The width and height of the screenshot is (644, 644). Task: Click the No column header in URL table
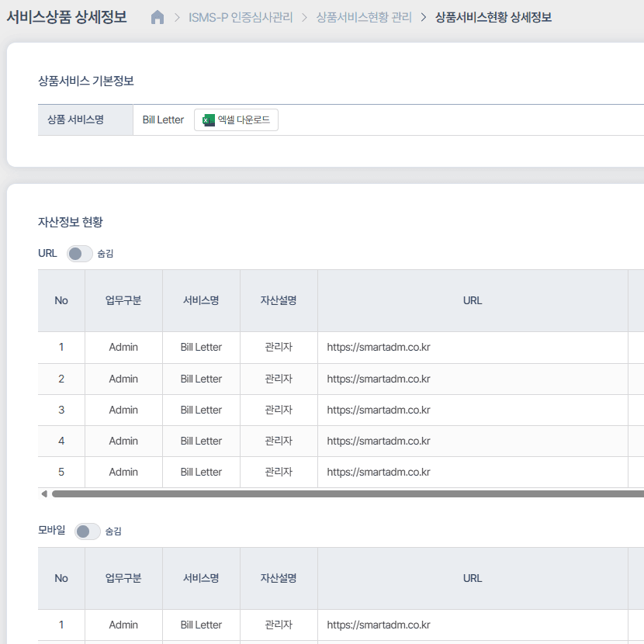click(61, 301)
